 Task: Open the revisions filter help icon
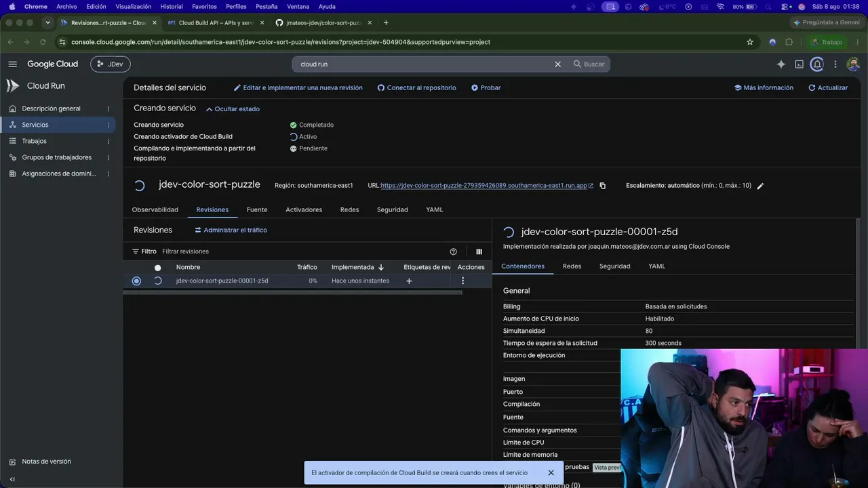454,251
